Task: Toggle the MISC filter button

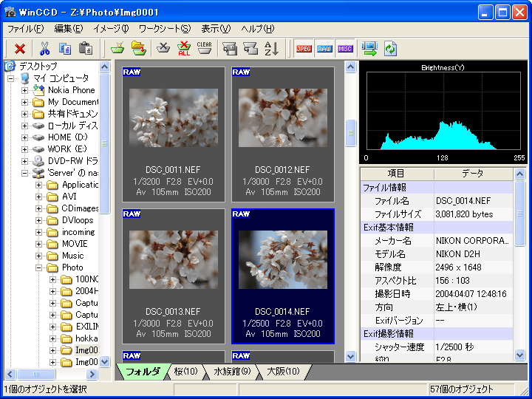Action: click(x=345, y=49)
